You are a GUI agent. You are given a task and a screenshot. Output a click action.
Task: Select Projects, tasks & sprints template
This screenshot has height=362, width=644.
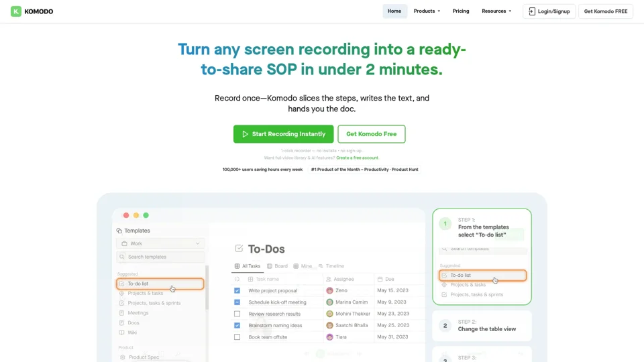(x=154, y=303)
